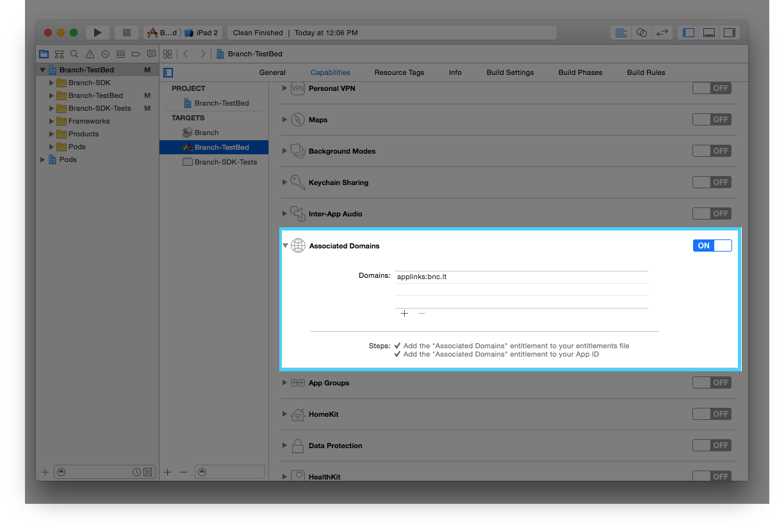This screenshot has width=784, height=532.
Task: Expand App Groups section
Action: point(285,383)
